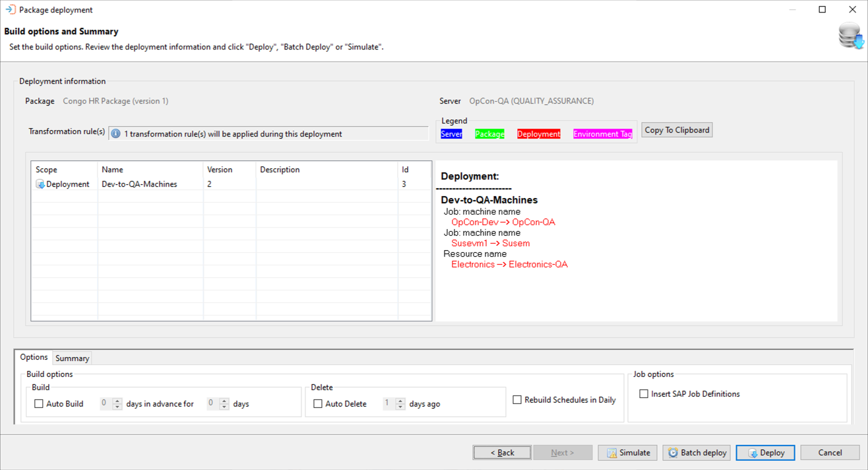Click Electronics –> Electronics-QA mapping text
Image resolution: width=868 pixels, height=470 pixels.
(509, 265)
